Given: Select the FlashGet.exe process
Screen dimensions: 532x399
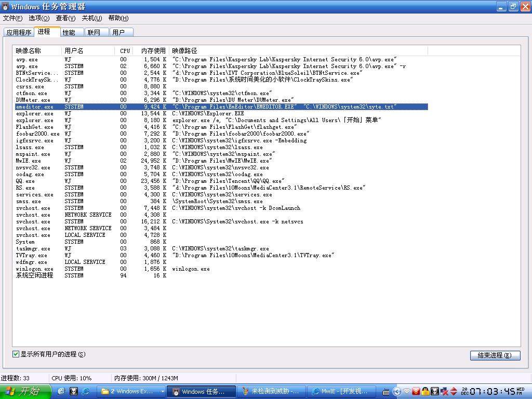Looking at the screenshot, I should tap(221, 127).
